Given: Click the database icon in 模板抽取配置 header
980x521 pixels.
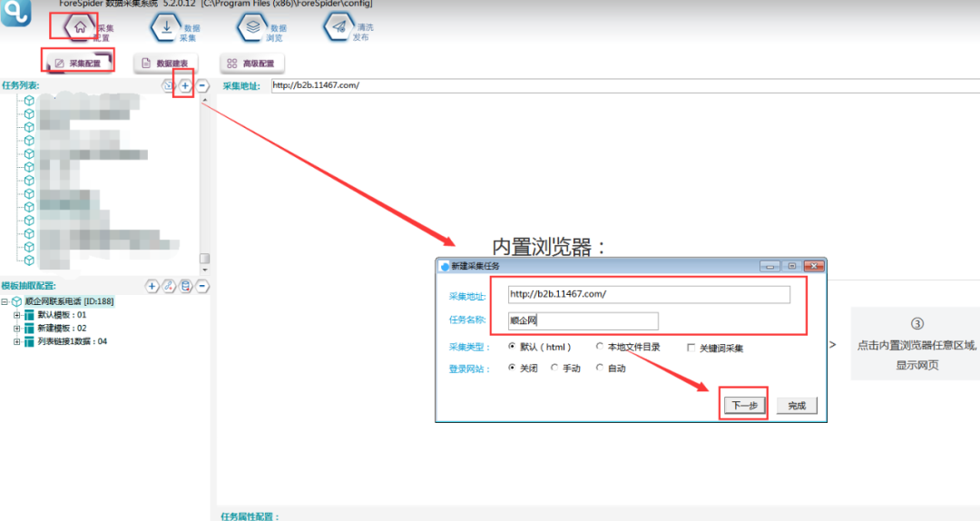Looking at the screenshot, I should (186, 287).
